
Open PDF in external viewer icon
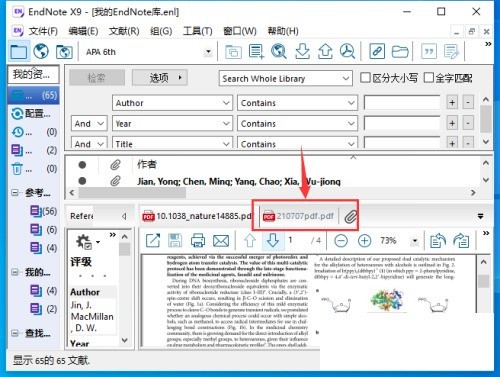(153, 240)
